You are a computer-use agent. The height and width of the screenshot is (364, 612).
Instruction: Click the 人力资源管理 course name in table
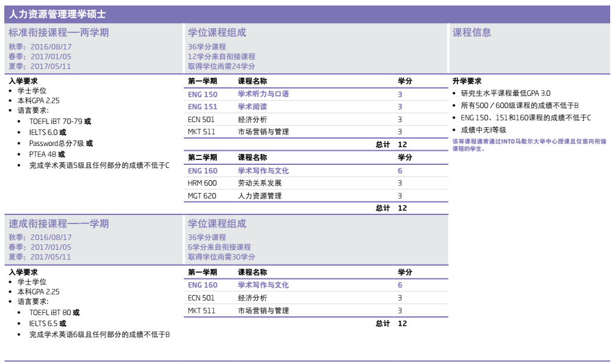tap(260, 196)
